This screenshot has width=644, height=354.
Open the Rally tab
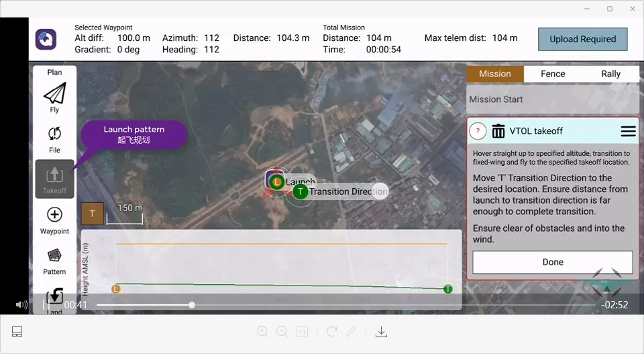point(610,74)
